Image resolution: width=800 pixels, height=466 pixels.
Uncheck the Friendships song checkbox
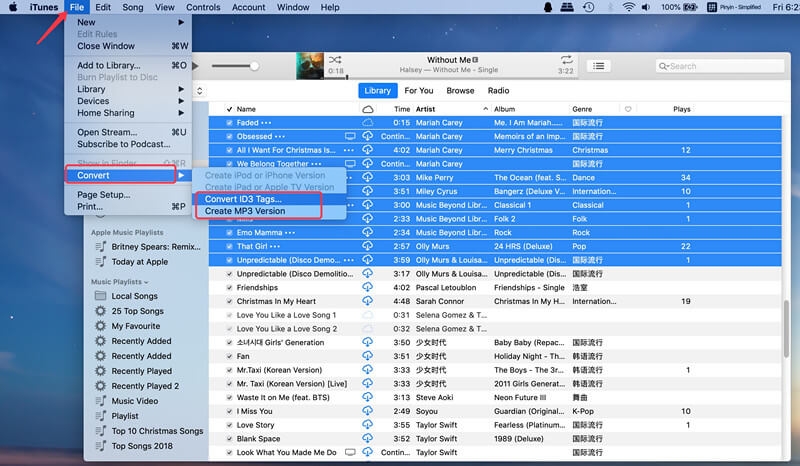click(229, 287)
